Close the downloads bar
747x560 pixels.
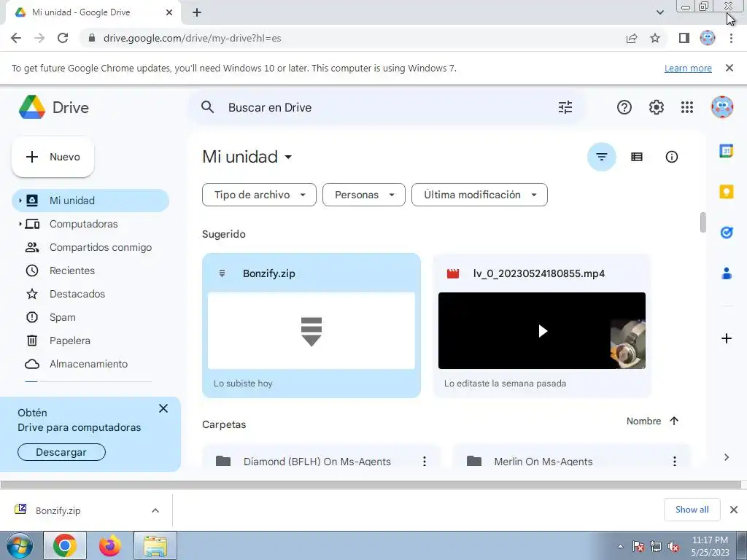[734, 510]
